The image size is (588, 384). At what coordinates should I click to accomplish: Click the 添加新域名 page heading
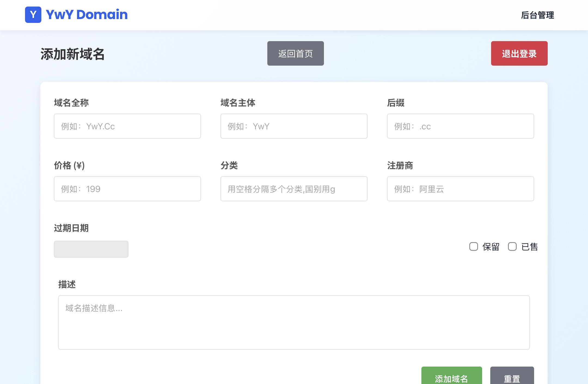tap(72, 54)
